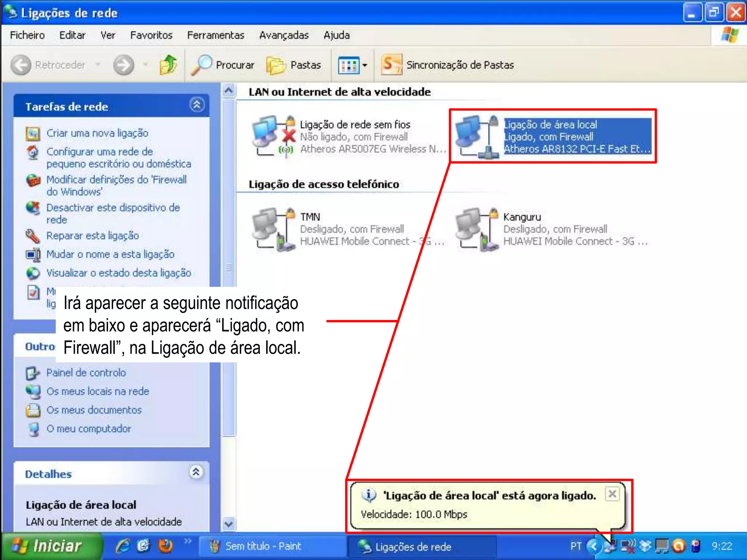Click the PT language indicator
Screen dimensions: 747x560
[x=576, y=546]
